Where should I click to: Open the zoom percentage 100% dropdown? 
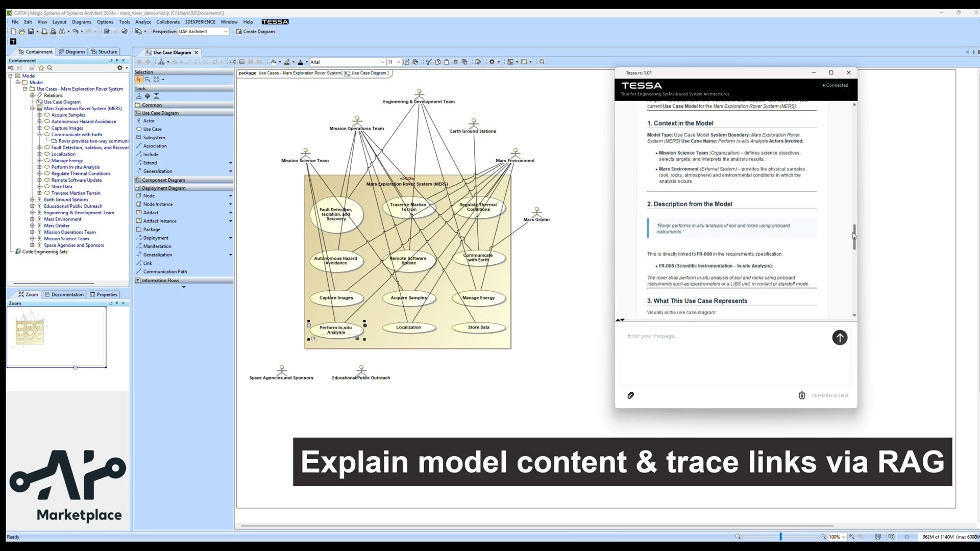844,537
